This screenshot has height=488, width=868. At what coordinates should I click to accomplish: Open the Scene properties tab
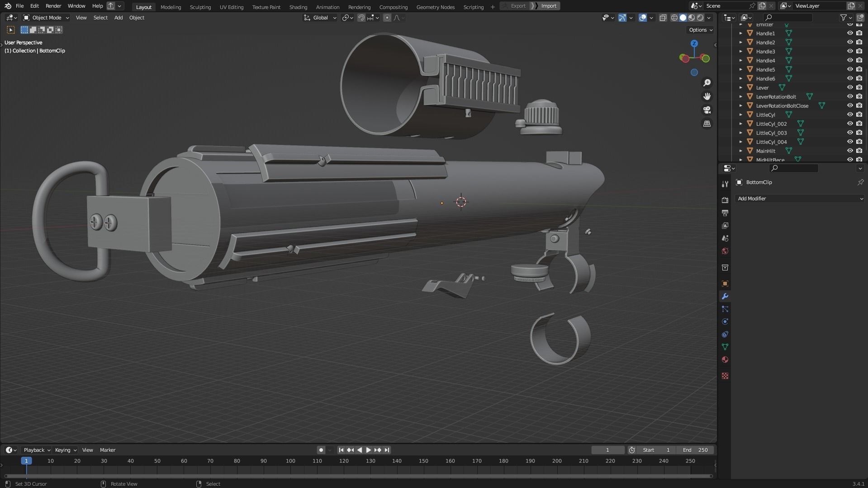click(725, 238)
